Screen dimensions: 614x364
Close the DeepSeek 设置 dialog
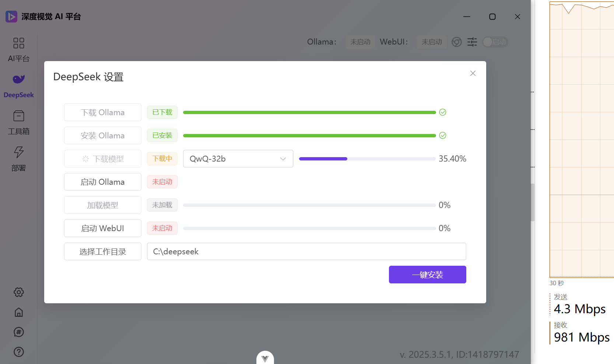pyautogui.click(x=473, y=73)
